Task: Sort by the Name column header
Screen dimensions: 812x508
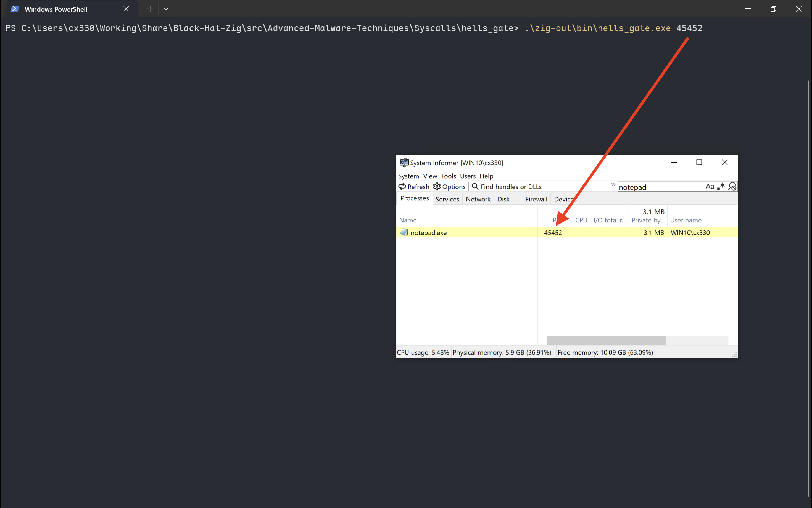Action: tap(408, 220)
